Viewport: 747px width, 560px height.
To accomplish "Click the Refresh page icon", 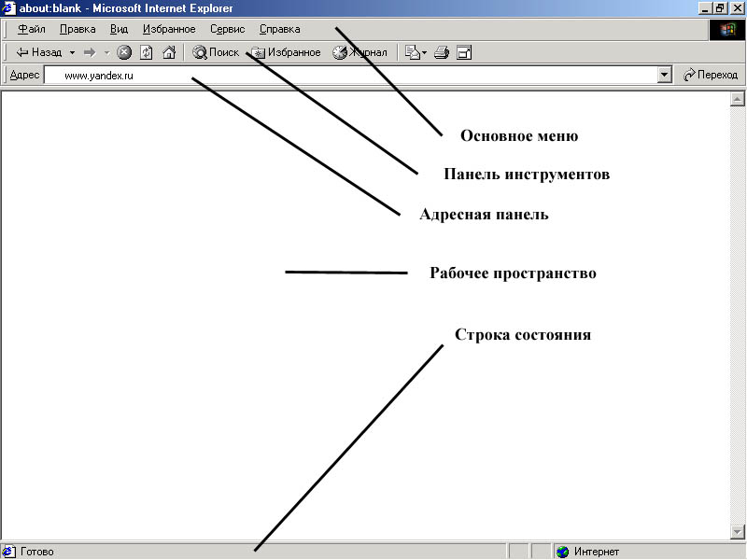I will tap(147, 52).
